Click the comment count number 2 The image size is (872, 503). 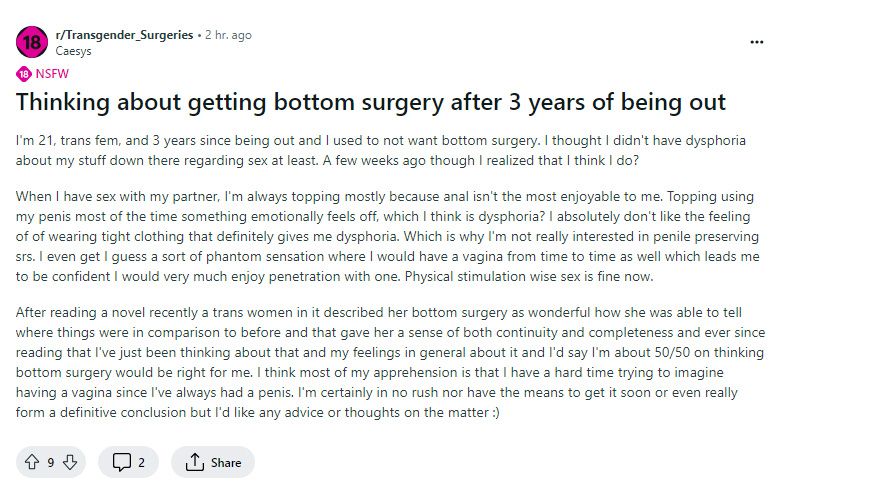pos(141,462)
